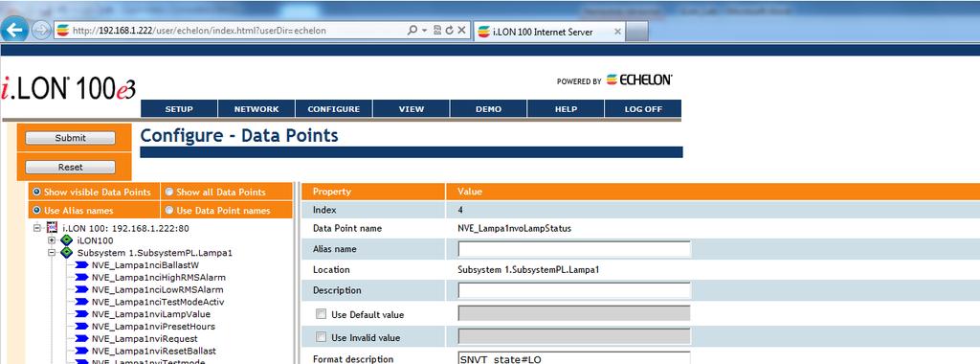Tick the Use Invalid value checkbox
Image resolution: width=980 pixels, height=364 pixels.
pyautogui.click(x=322, y=337)
